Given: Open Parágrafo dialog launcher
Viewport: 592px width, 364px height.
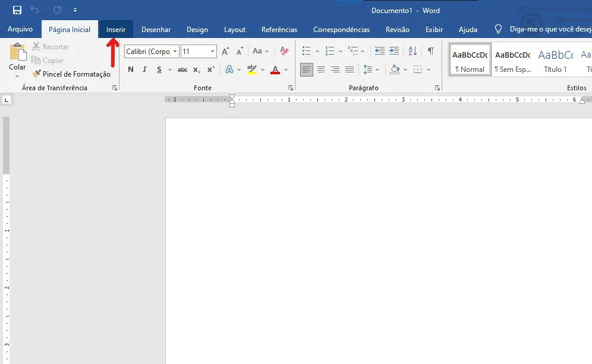Looking at the screenshot, I should (437, 88).
